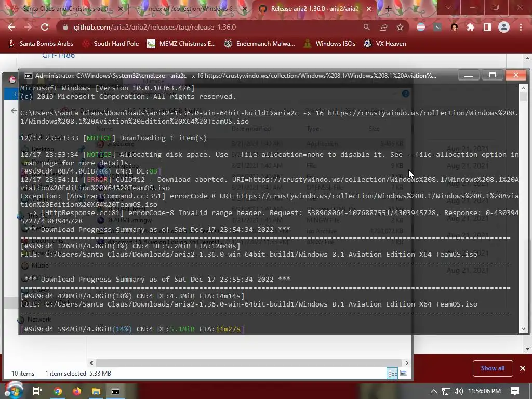Close the Santa Claus and Christmas tab
Image resolution: width=532 pixels, height=399 pixels.
tap(121, 9)
